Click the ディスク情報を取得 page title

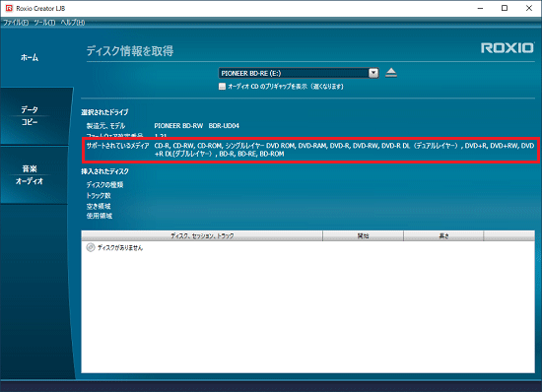pos(130,51)
